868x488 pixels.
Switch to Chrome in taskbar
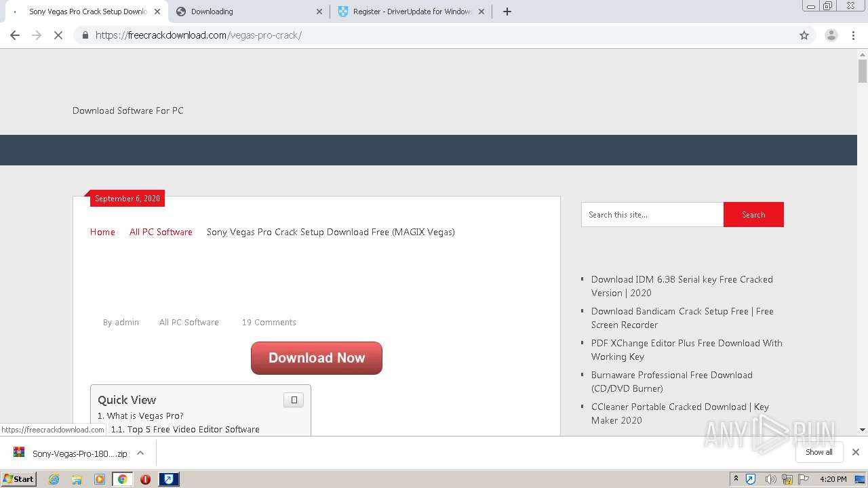[x=122, y=479]
